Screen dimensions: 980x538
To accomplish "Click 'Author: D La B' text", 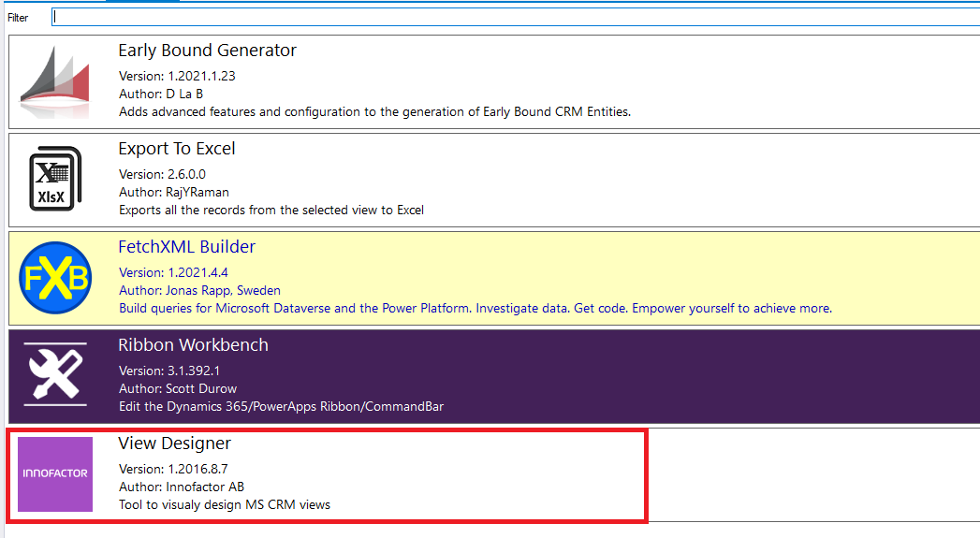I will (161, 94).
